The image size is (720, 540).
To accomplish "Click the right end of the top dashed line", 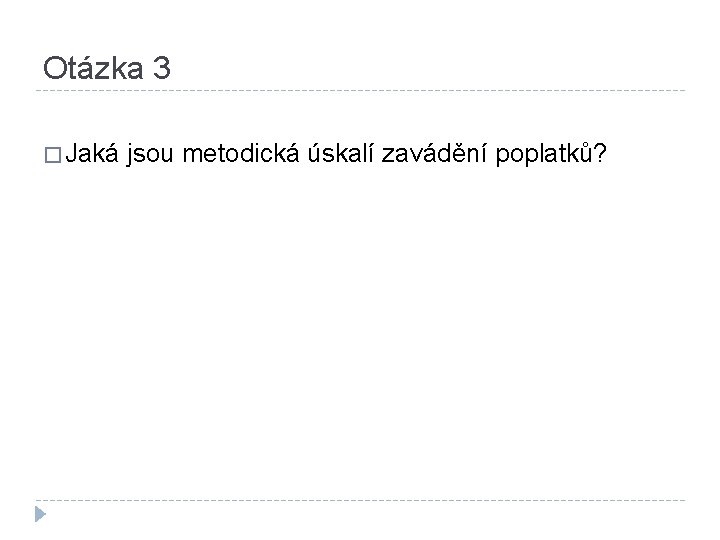I will click(683, 91).
